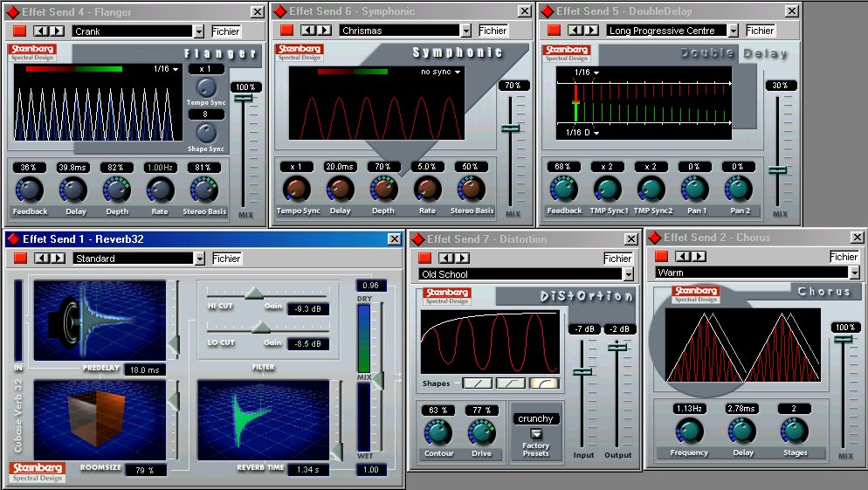This screenshot has width=868, height=490.
Task: Open the Chrismas preset dropdown in Symphonic
Action: (466, 31)
